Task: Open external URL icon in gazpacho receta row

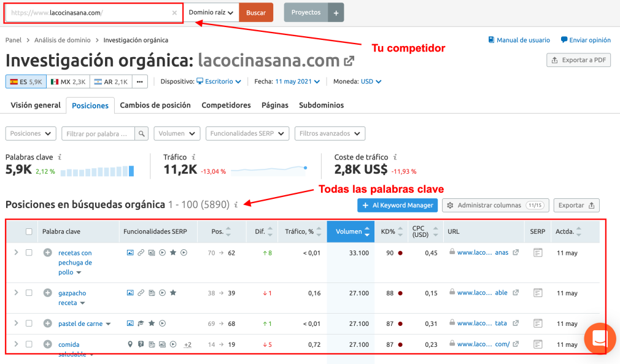Action: tap(516, 292)
